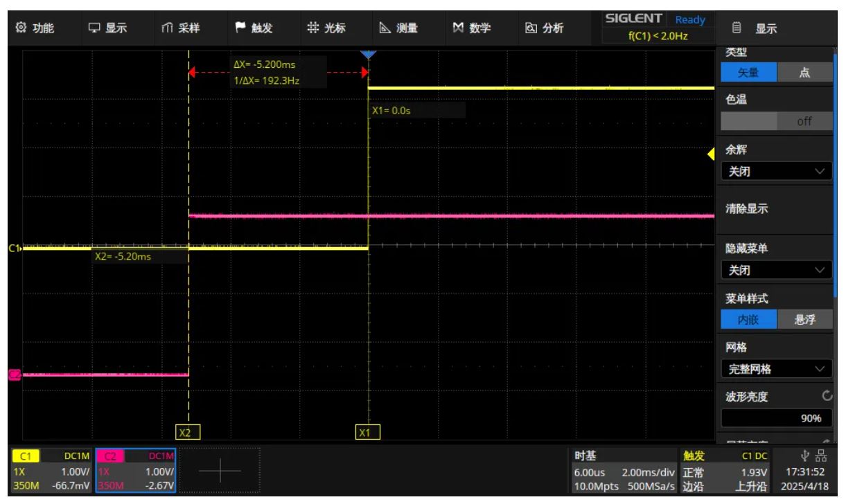Open the Measure menu
Image resolution: width=846 pixels, height=504 pixels.
[x=398, y=28]
